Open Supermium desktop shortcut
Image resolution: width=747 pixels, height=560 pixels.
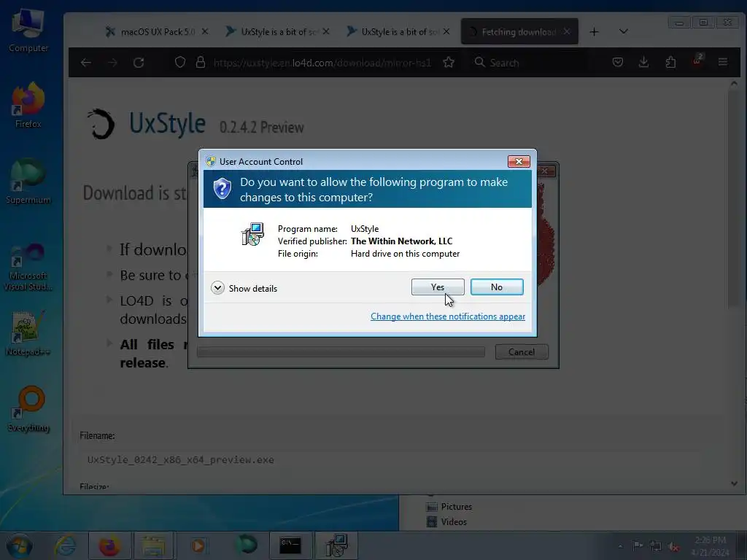[x=28, y=182]
